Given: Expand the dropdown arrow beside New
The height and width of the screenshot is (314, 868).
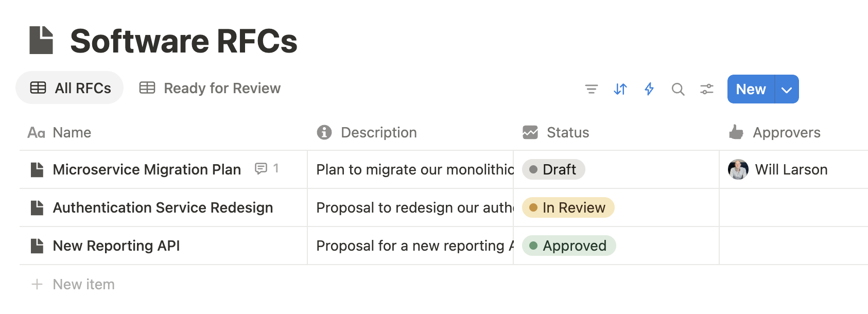Looking at the screenshot, I should tap(787, 89).
